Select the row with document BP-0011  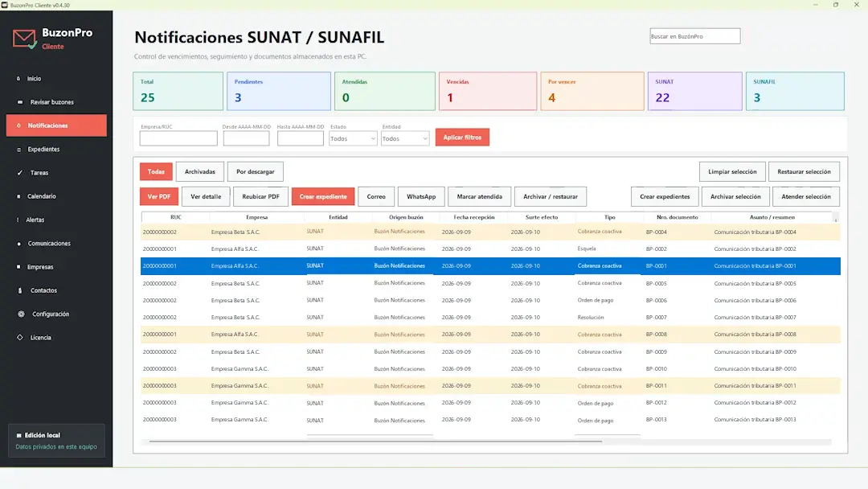(x=490, y=386)
